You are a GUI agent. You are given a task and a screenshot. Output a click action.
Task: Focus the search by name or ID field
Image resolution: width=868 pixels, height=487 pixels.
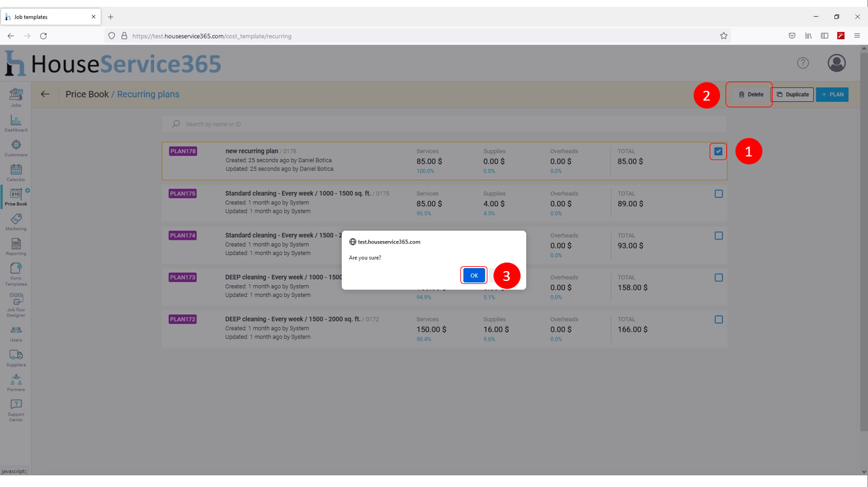pyautogui.click(x=444, y=124)
